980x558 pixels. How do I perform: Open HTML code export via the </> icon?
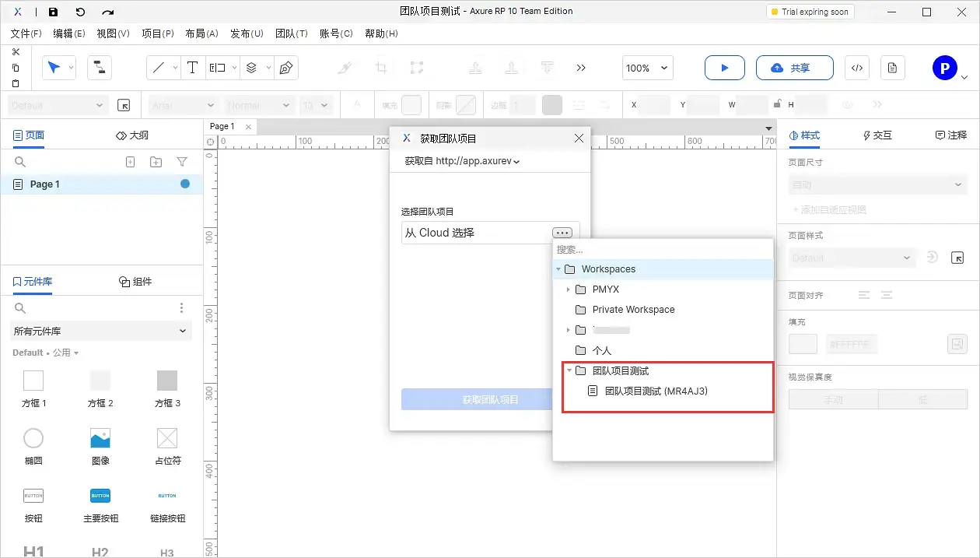tap(856, 68)
